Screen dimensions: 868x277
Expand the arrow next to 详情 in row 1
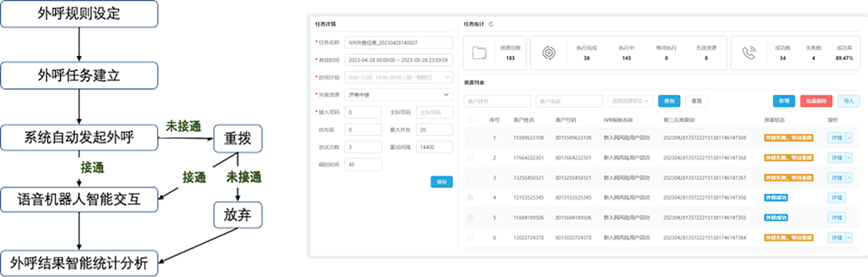tap(849, 137)
